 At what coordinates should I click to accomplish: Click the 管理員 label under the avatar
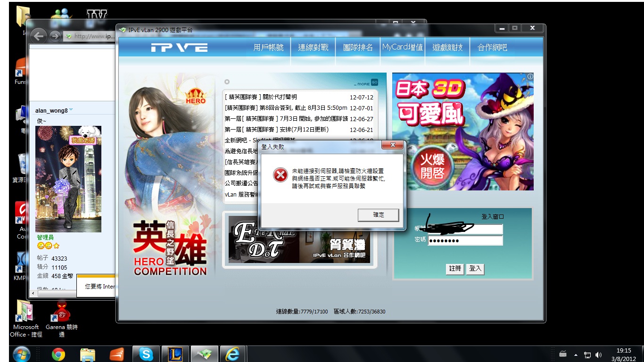click(x=45, y=238)
